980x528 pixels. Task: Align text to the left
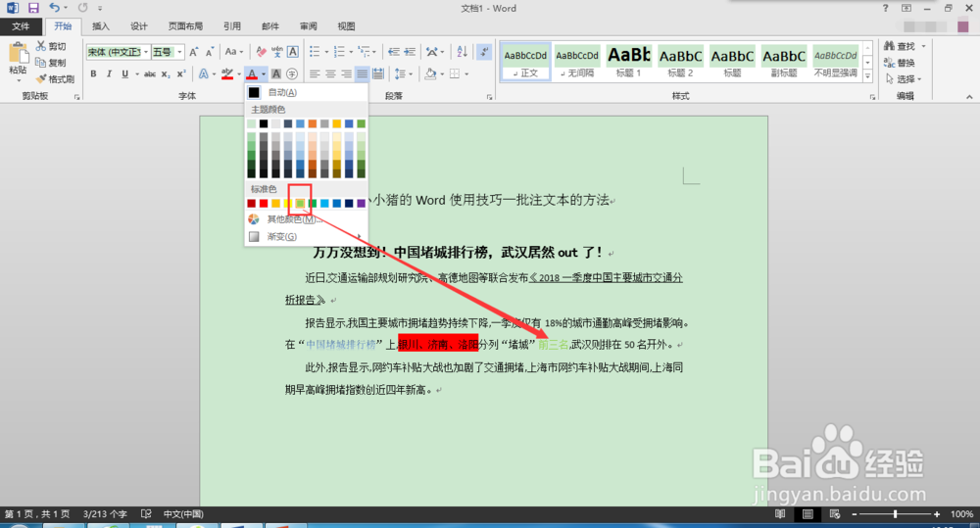click(x=315, y=73)
